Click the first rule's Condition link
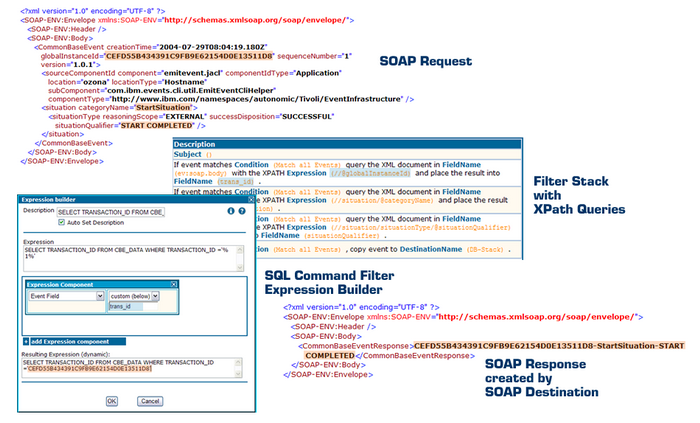 [251, 165]
